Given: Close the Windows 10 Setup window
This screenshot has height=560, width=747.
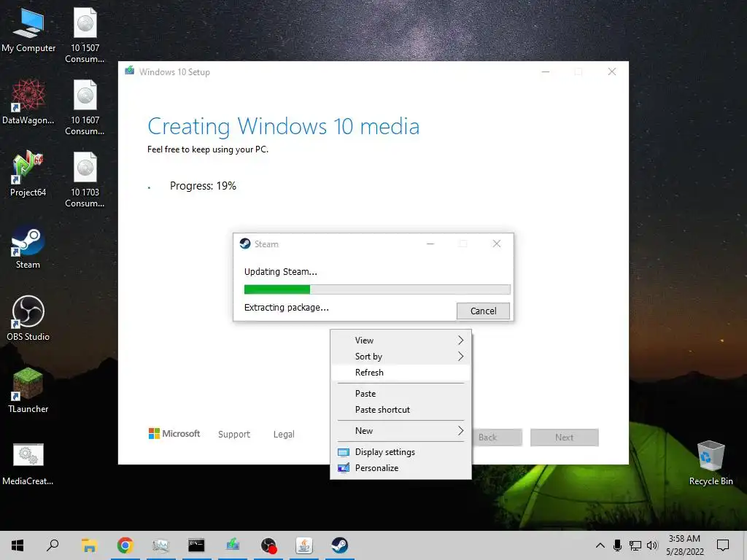Looking at the screenshot, I should 612,71.
